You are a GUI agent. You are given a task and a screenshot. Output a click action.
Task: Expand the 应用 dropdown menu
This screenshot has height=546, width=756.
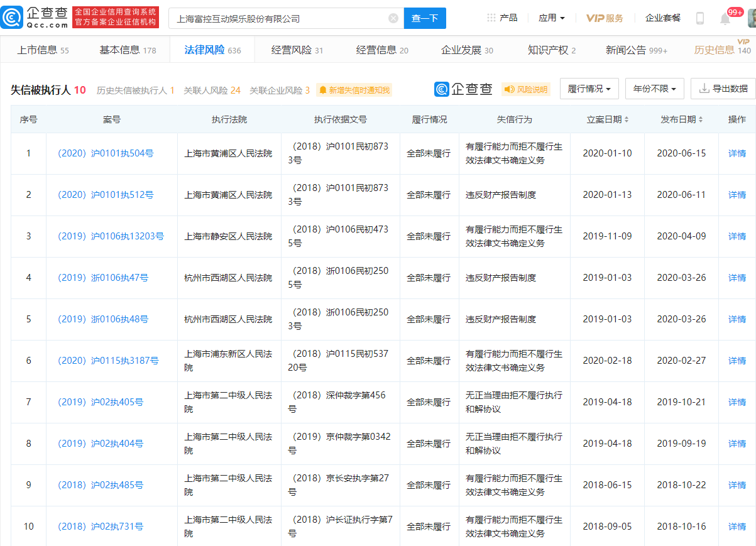(551, 18)
